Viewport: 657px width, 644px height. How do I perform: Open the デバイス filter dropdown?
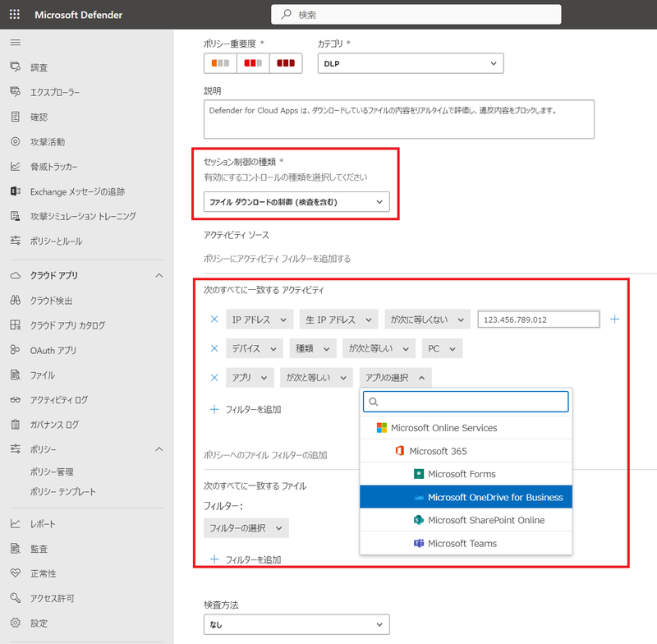point(255,348)
